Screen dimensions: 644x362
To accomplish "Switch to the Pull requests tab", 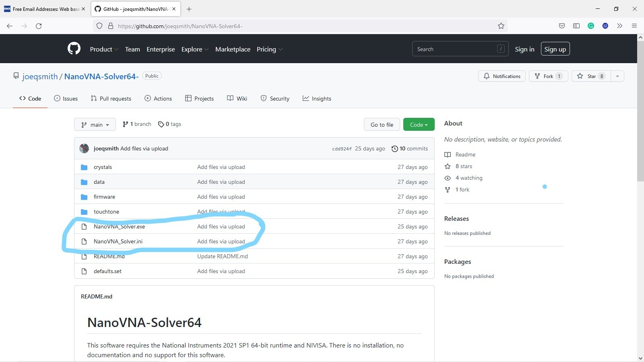I will point(111,99).
